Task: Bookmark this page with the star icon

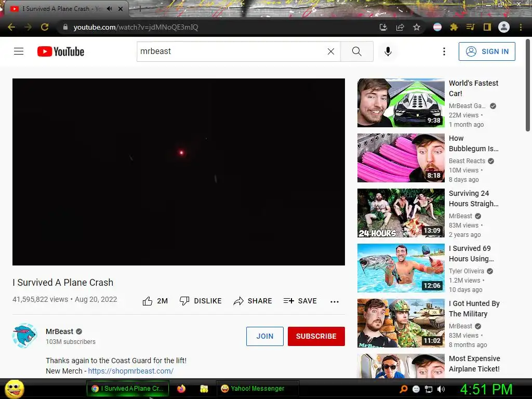Action: point(417,27)
